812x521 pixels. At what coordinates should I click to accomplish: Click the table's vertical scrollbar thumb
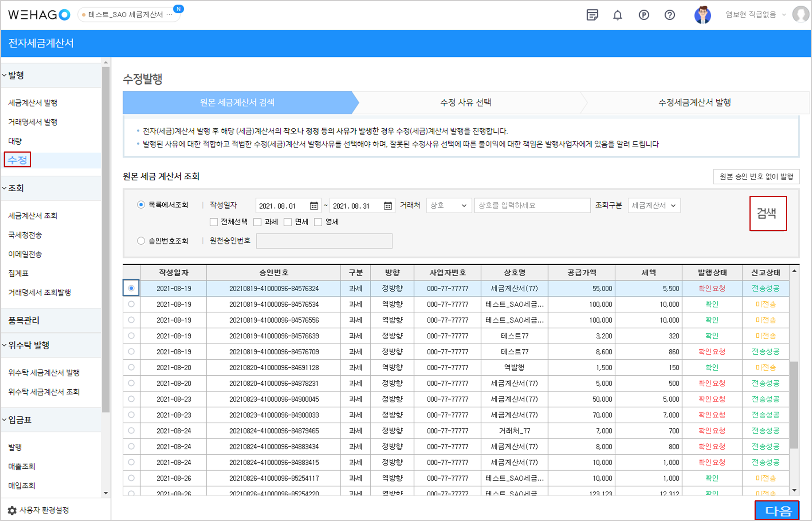(794, 404)
